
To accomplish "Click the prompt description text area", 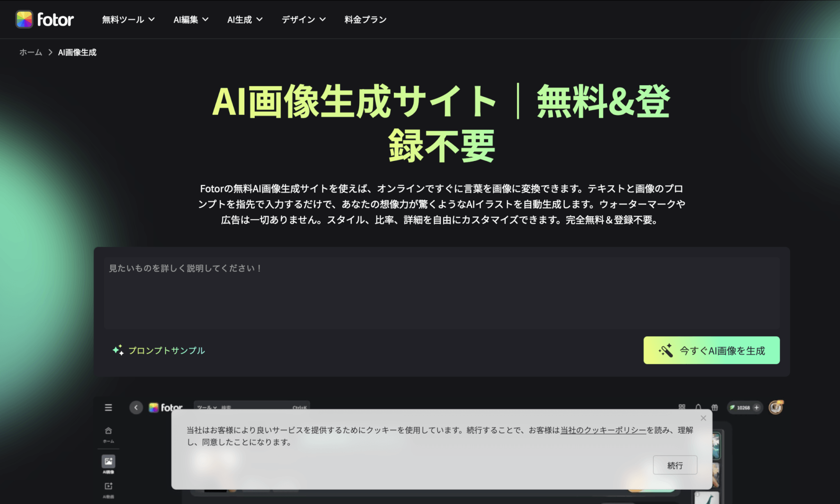I will click(441, 293).
